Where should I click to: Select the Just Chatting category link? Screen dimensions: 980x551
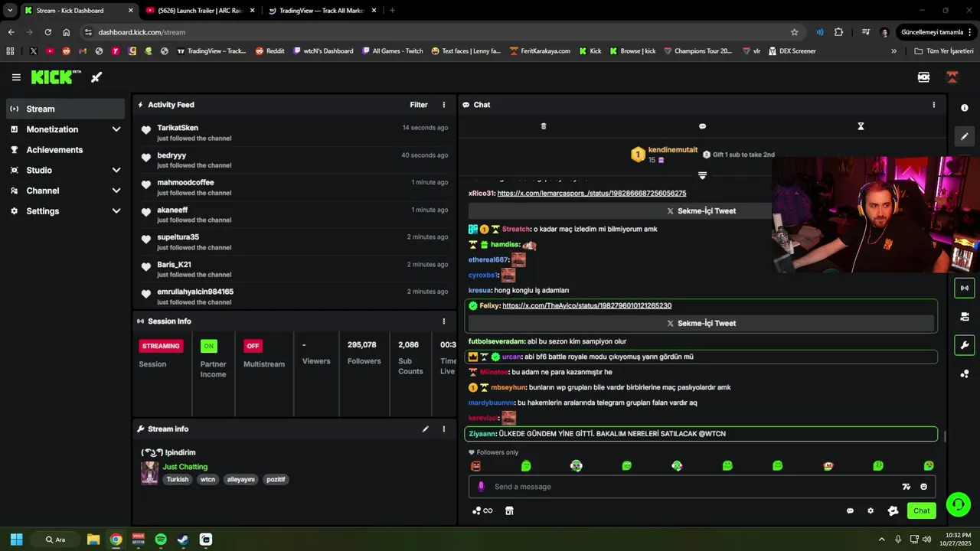pyautogui.click(x=185, y=467)
